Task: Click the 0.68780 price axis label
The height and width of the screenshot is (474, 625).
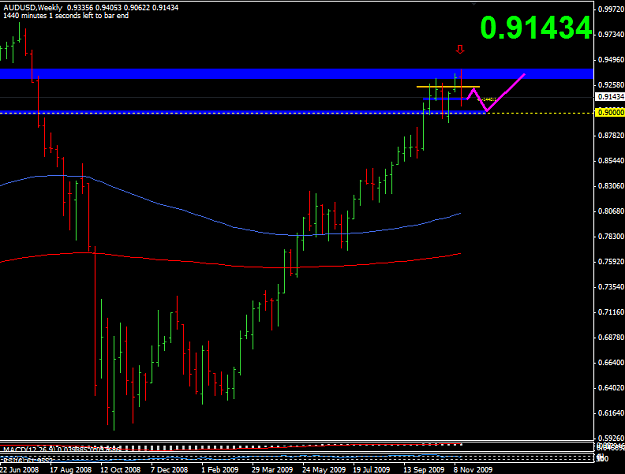Action: tap(611, 337)
